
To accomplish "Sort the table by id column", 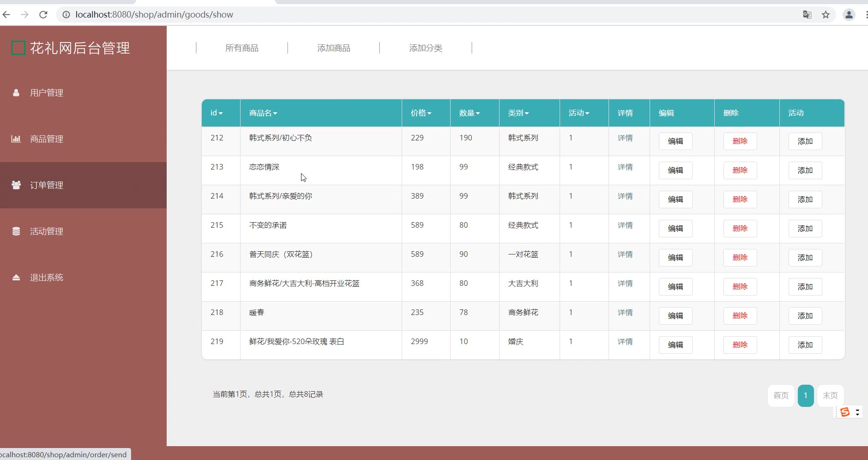I will [217, 113].
